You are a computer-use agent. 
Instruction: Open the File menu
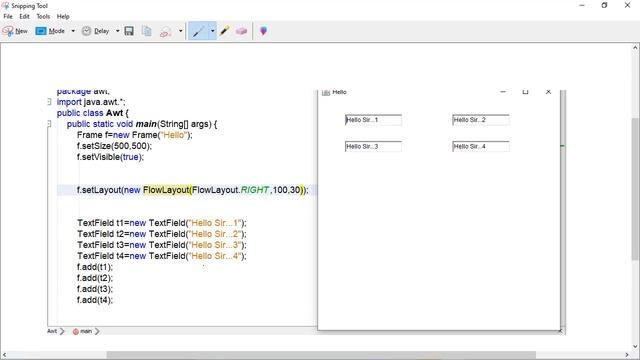(x=8, y=16)
